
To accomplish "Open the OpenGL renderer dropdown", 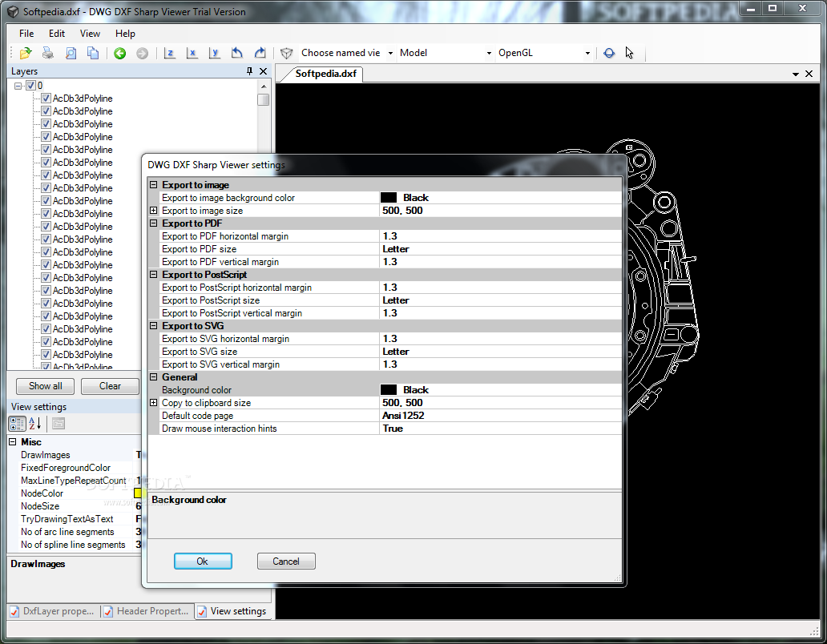I will tap(587, 53).
